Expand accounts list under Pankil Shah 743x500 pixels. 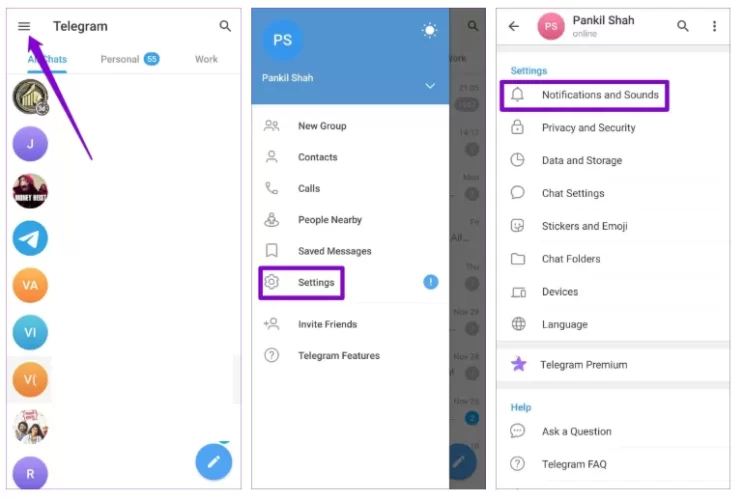click(430, 86)
